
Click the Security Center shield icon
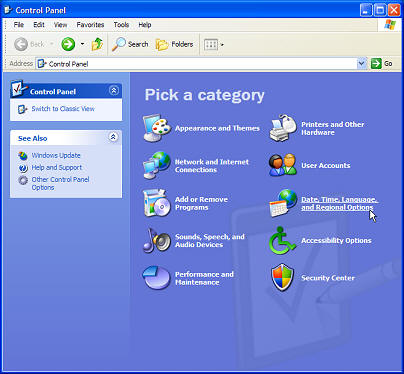pyautogui.click(x=282, y=278)
